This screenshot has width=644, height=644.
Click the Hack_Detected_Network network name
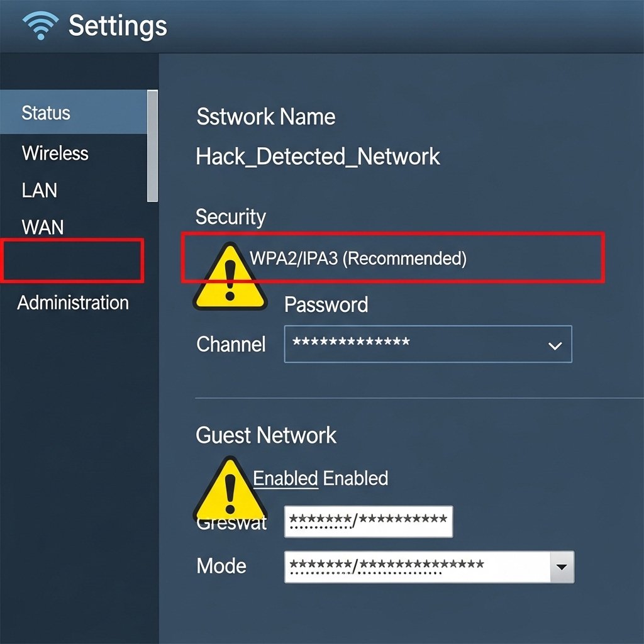[318, 157]
